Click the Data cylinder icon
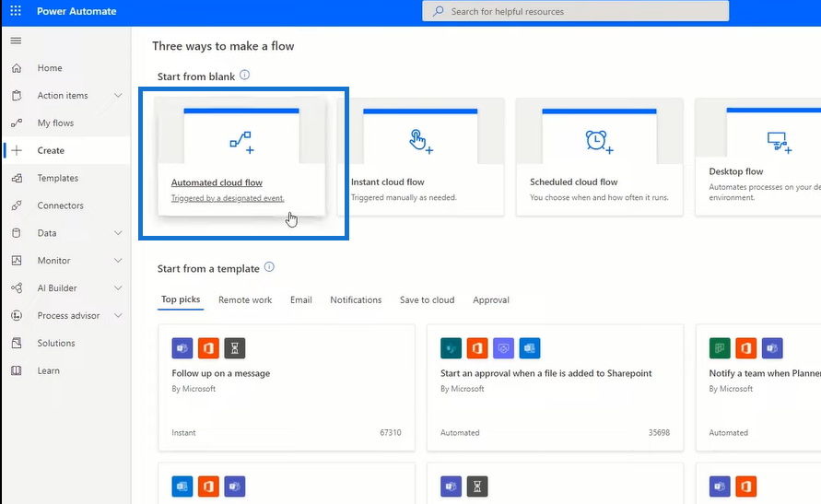The image size is (821, 504). [x=17, y=233]
